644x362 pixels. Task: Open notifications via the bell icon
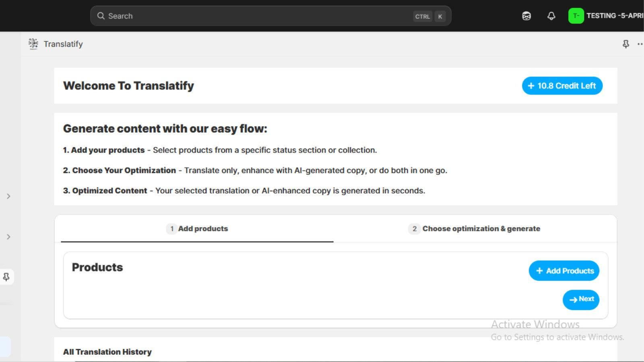click(x=551, y=16)
